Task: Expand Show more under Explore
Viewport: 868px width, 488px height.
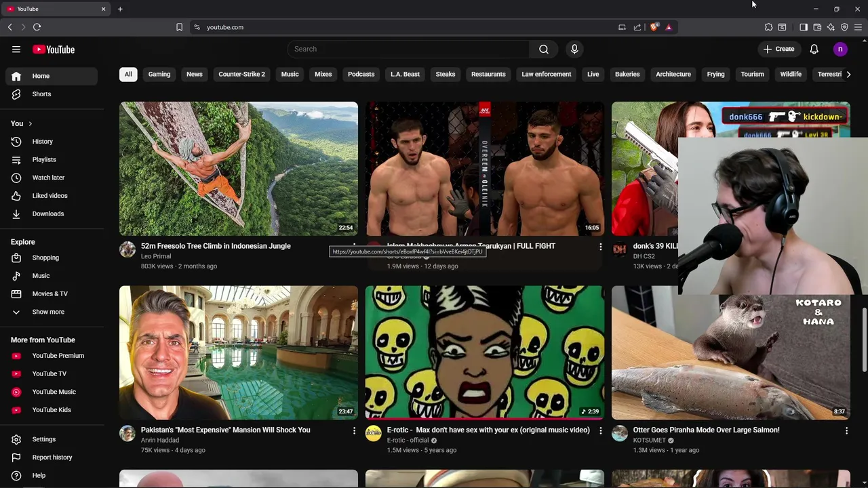Action: [52, 312]
